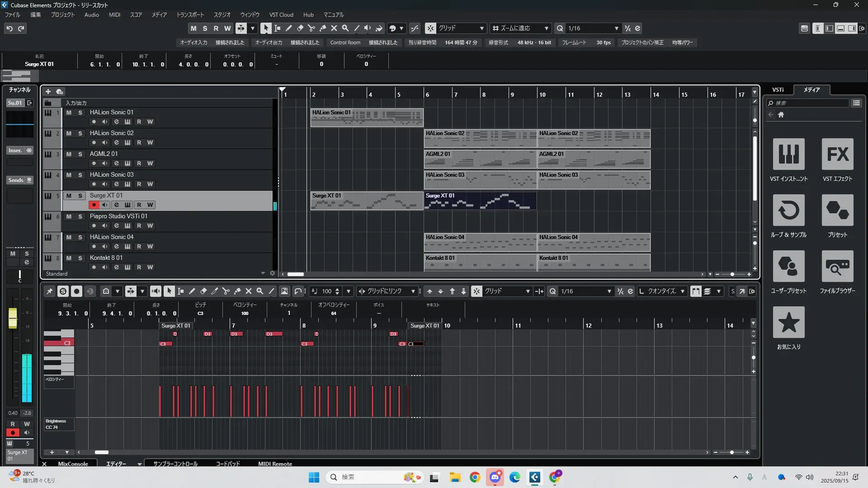Adjust the yellow channel volume fader
The image size is (868, 488).
tap(13, 318)
